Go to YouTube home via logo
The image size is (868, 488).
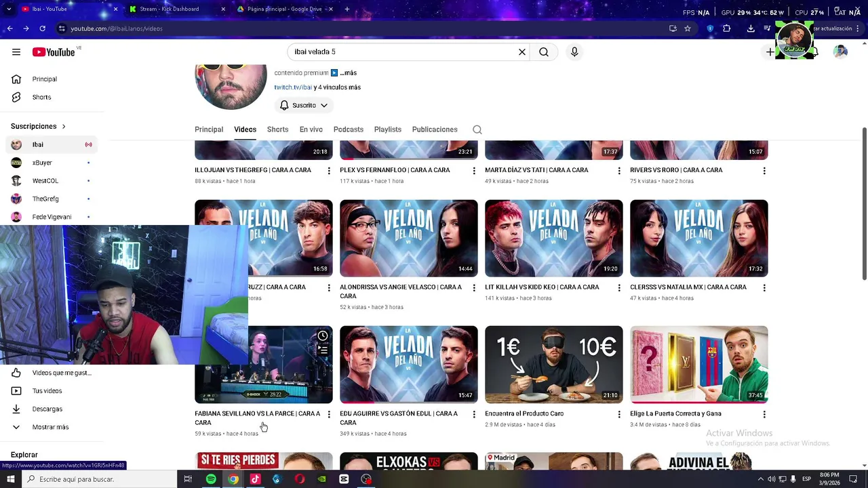pyautogui.click(x=54, y=52)
